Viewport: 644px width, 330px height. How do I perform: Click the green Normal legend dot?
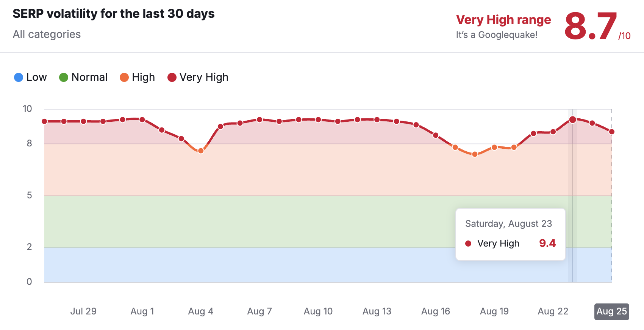(x=64, y=77)
